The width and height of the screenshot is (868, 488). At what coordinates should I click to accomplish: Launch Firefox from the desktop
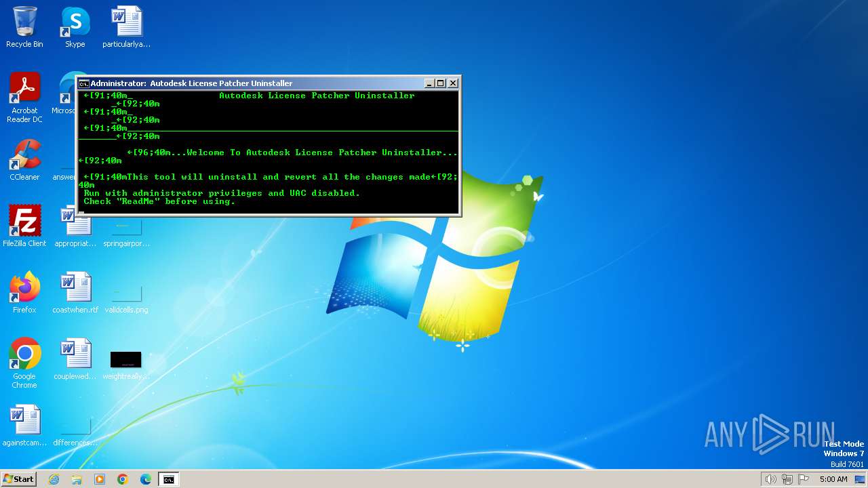click(x=24, y=293)
